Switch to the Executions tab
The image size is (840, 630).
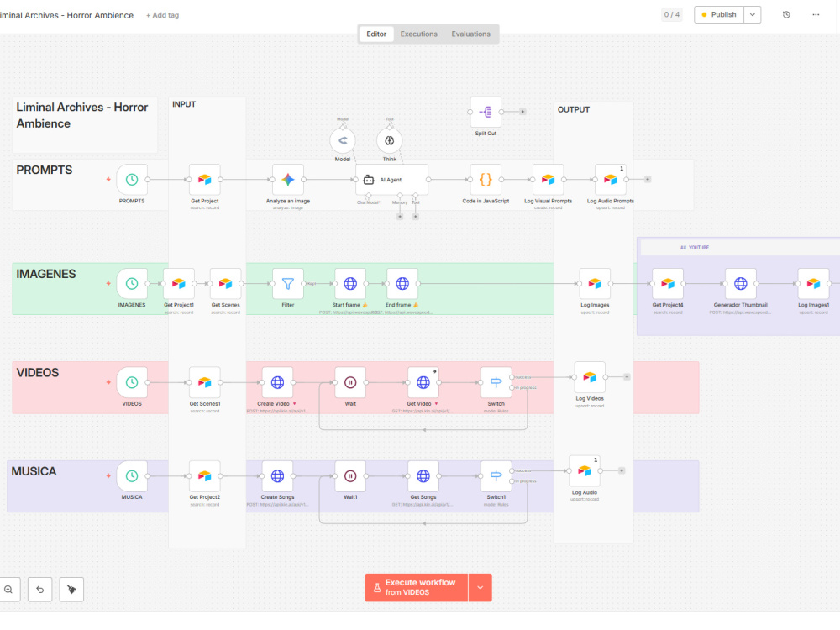419,34
